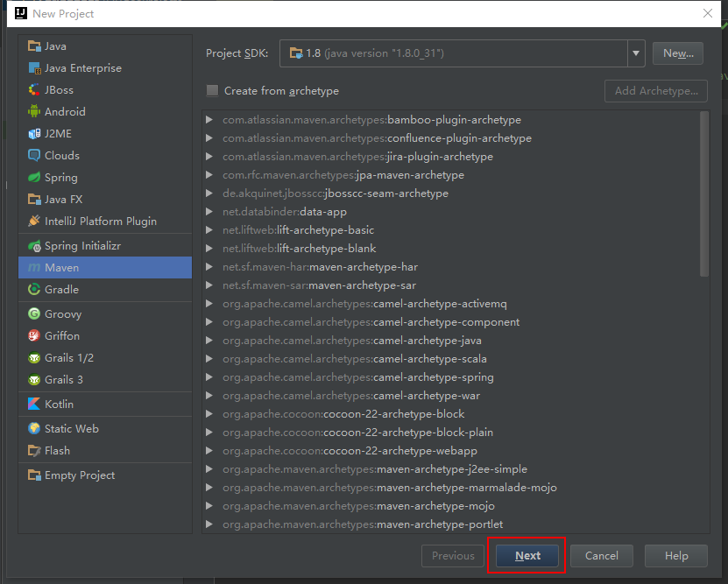
Task: Click the Add Archetype... button
Action: click(656, 91)
